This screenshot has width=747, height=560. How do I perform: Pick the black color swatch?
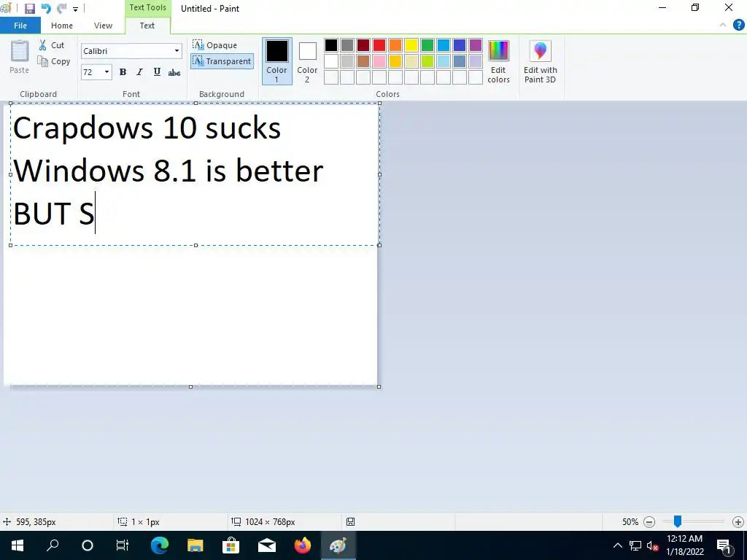(x=331, y=45)
